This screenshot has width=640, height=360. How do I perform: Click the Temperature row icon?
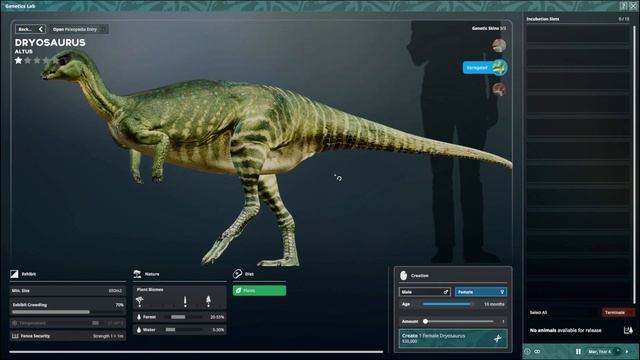coord(15,323)
